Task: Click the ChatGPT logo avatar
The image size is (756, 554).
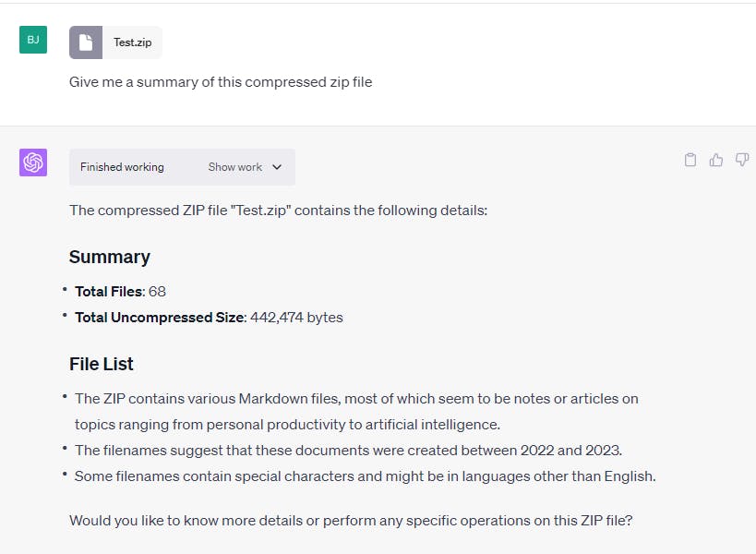Action: point(33,163)
